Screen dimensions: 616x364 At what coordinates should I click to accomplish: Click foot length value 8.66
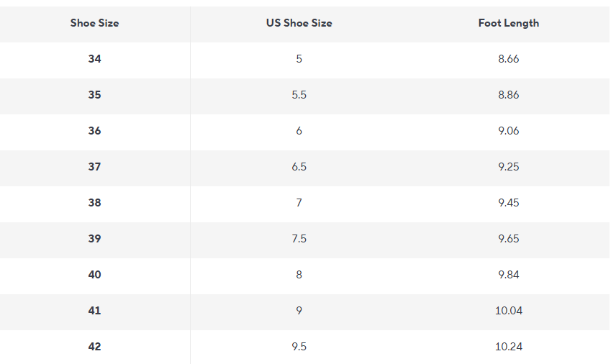click(508, 59)
